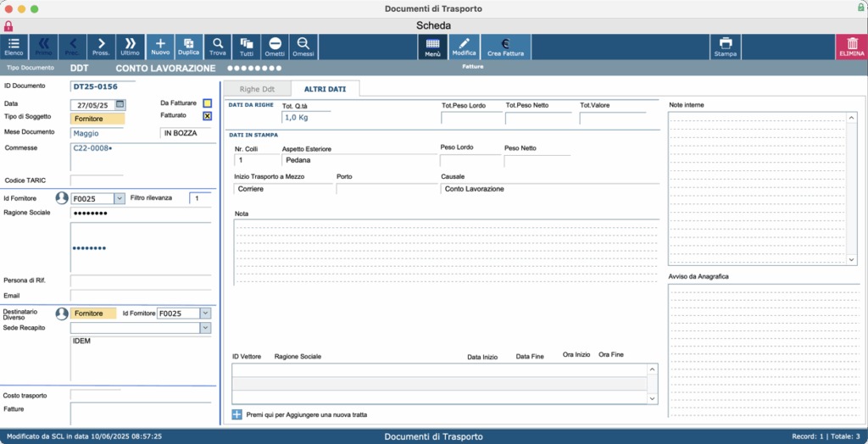The image size is (868, 444).
Task: Click the Email field
Action: (x=142, y=296)
